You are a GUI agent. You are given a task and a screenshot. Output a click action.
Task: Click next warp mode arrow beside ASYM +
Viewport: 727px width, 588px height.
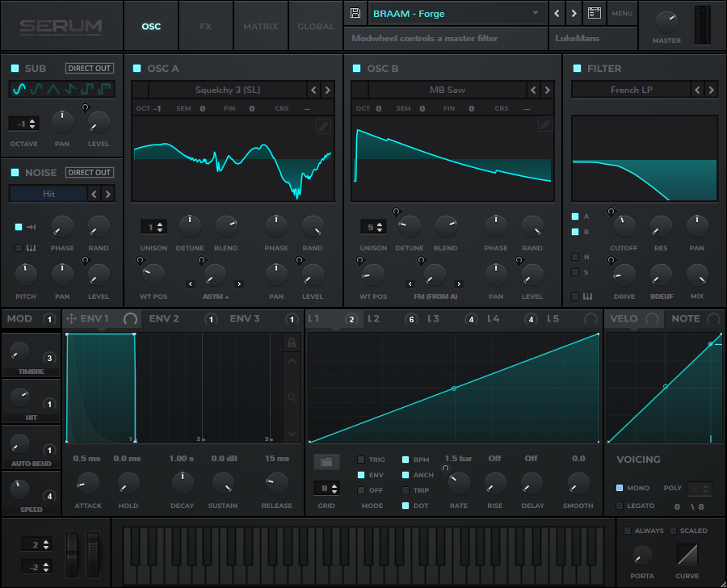click(x=239, y=283)
